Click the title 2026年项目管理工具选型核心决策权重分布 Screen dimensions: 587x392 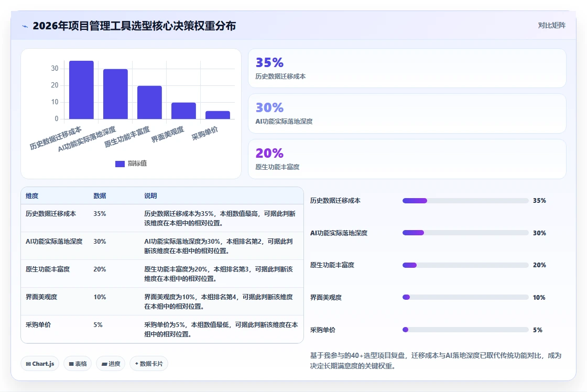[134, 26]
